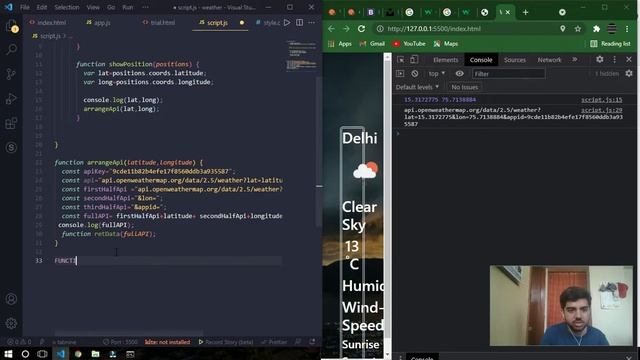Open the chrome tab search dropdown

562,12
